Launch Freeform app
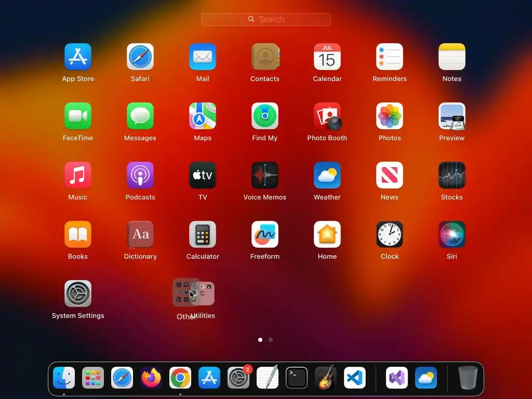The image size is (532, 399). click(265, 234)
